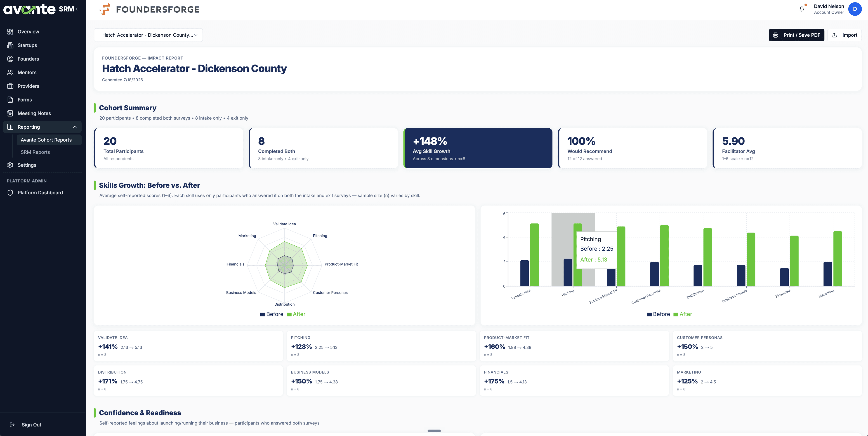Select Avante Cohort Reports submenu

click(49, 140)
